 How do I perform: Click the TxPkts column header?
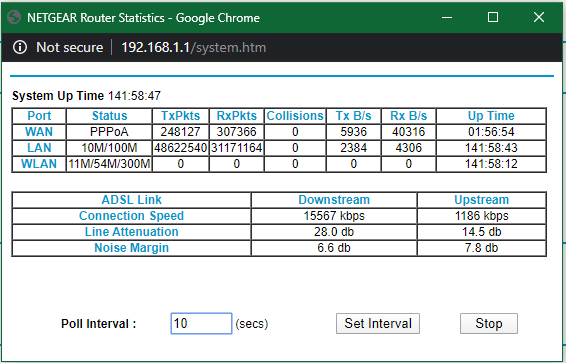[x=180, y=116]
